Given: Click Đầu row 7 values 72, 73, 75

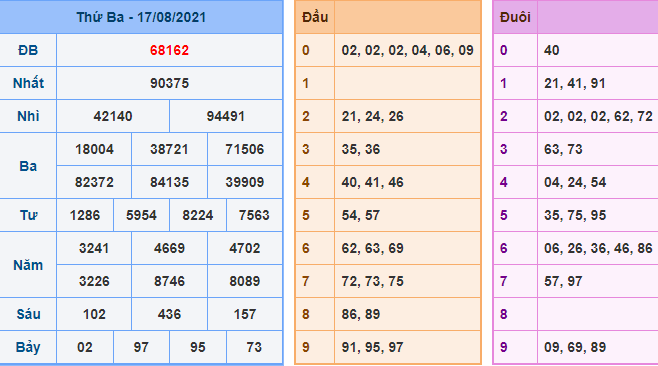Looking at the screenshot, I should [373, 281].
